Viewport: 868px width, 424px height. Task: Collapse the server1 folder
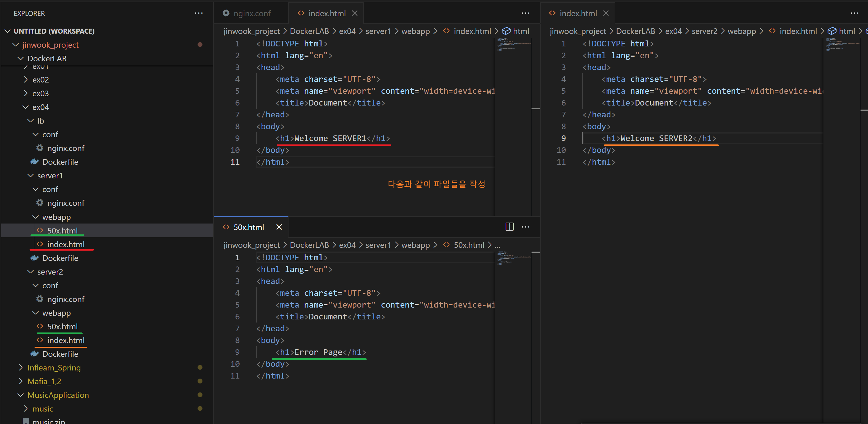pos(50,176)
